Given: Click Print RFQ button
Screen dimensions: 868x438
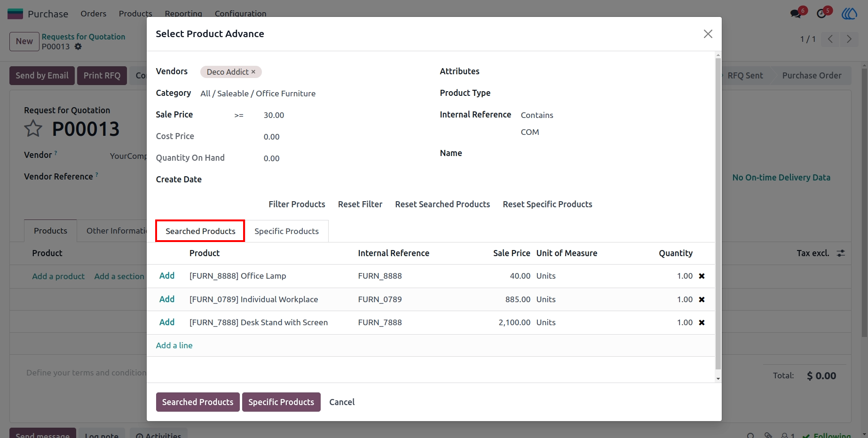Looking at the screenshot, I should tap(102, 76).
